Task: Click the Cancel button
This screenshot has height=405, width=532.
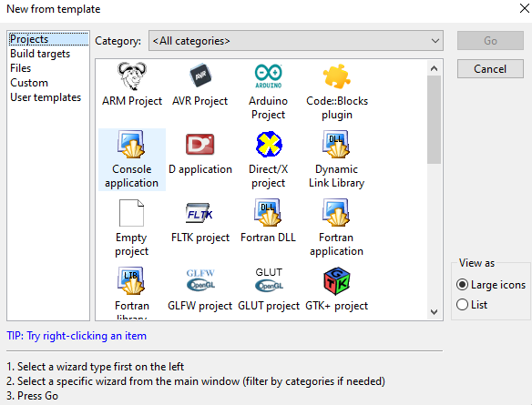Action: tap(490, 69)
